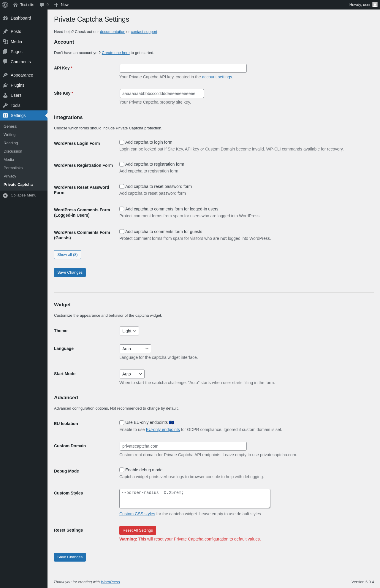
Task: Click the Comments bubble icon in sidebar
Action: point(5,62)
